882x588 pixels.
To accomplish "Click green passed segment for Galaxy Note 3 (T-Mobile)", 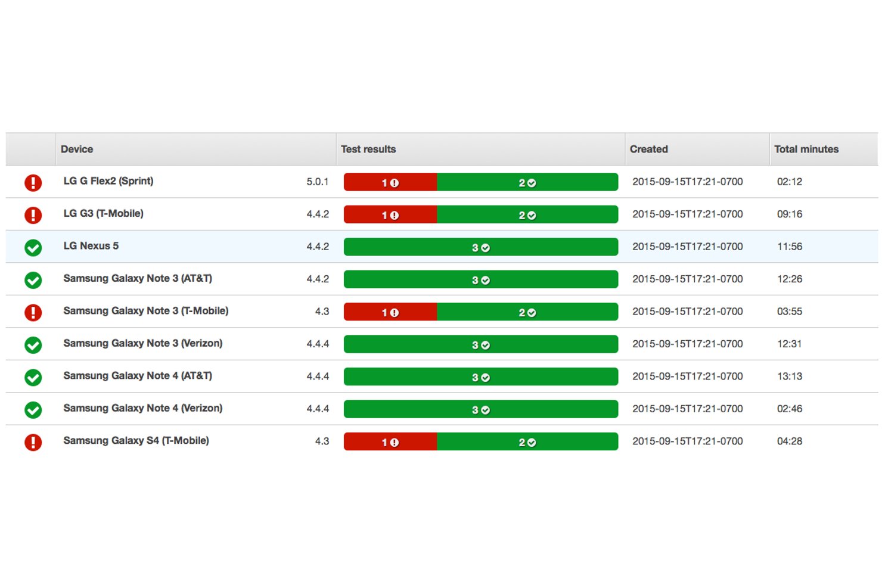I will [527, 312].
